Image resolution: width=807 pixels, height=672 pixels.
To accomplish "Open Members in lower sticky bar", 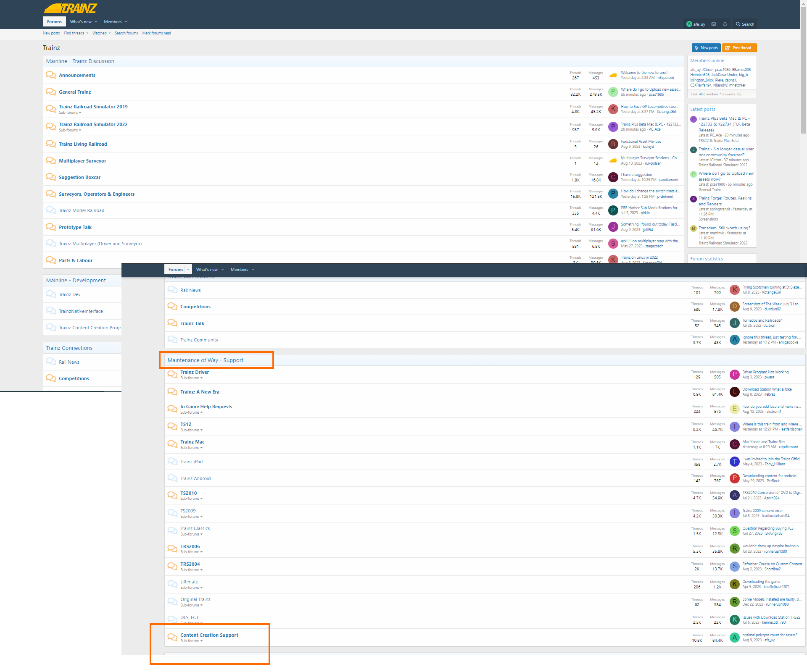I will pos(239,270).
